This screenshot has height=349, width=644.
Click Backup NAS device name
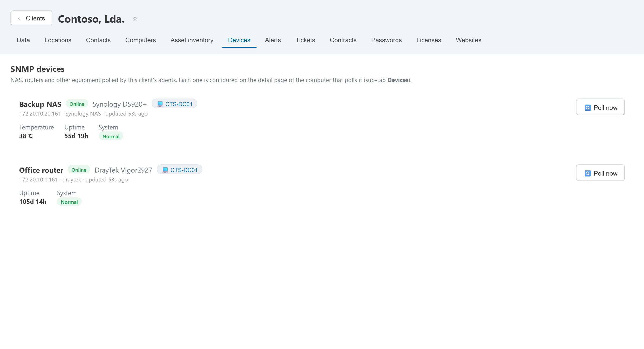pos(40,104)
